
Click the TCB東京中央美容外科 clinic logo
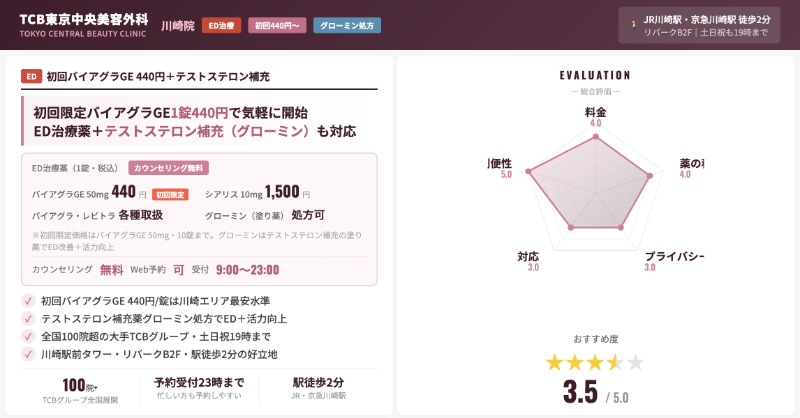coord(84,25)
